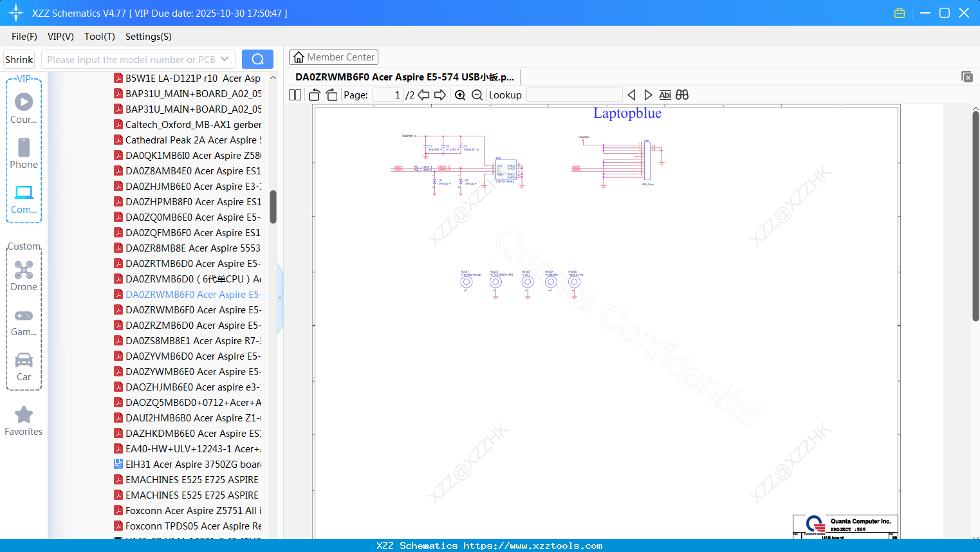The width and height of the screenshot is (980, 552).
Task: Open DAUI2HMB6B0 Acer Aspire Z1 file
Action: click(187, 418)
